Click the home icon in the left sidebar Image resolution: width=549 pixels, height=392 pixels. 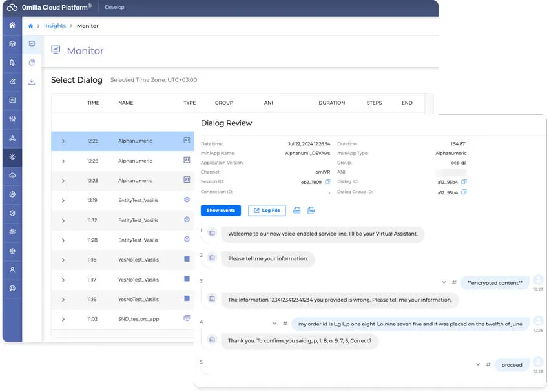tap(12, 25)
